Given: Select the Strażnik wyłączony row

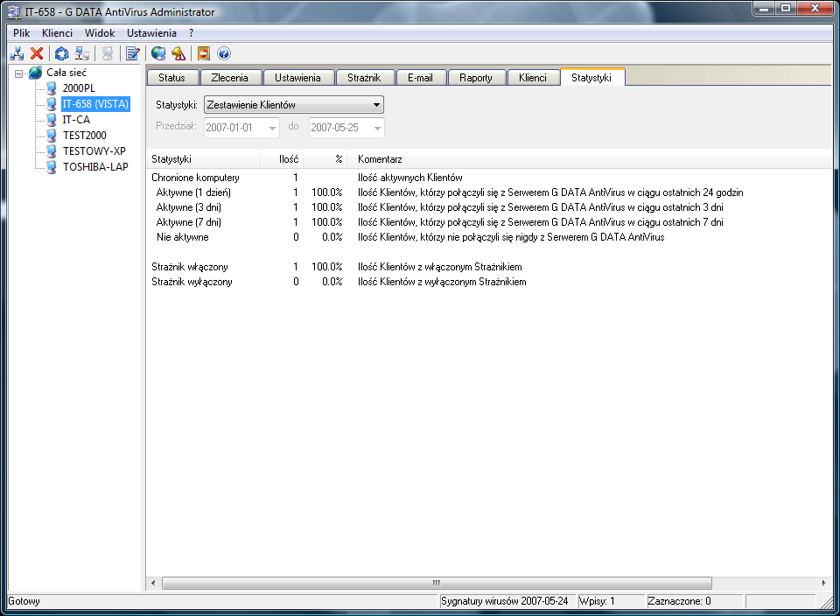Looking at the screenshot, I should 488,282.
